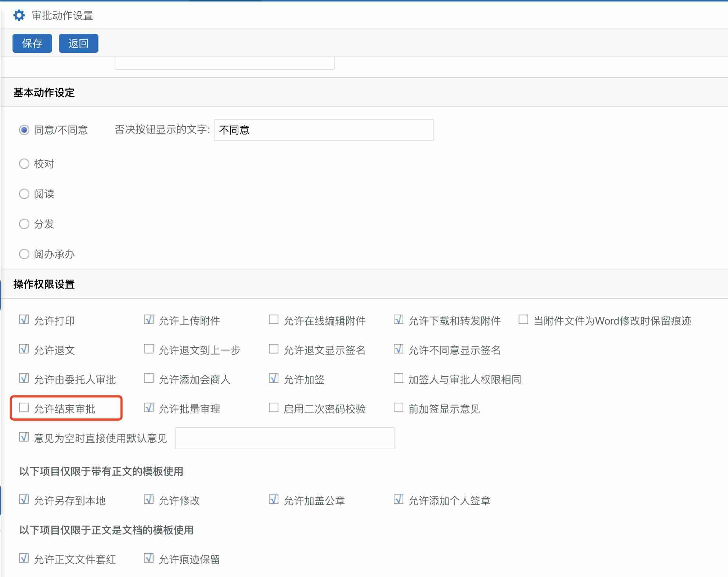Enable the 启用二次密码校验 checkbox

pyautogui.click(x=273, y=408)
